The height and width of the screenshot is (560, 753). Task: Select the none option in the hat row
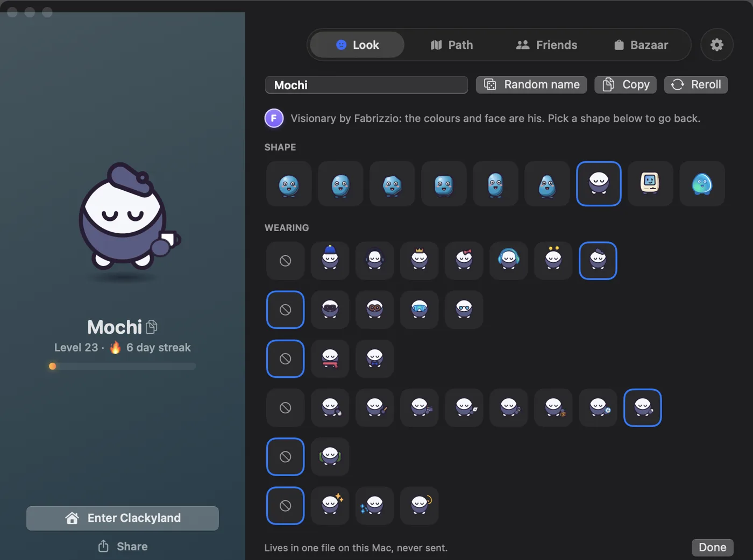[x=285, y=261]
